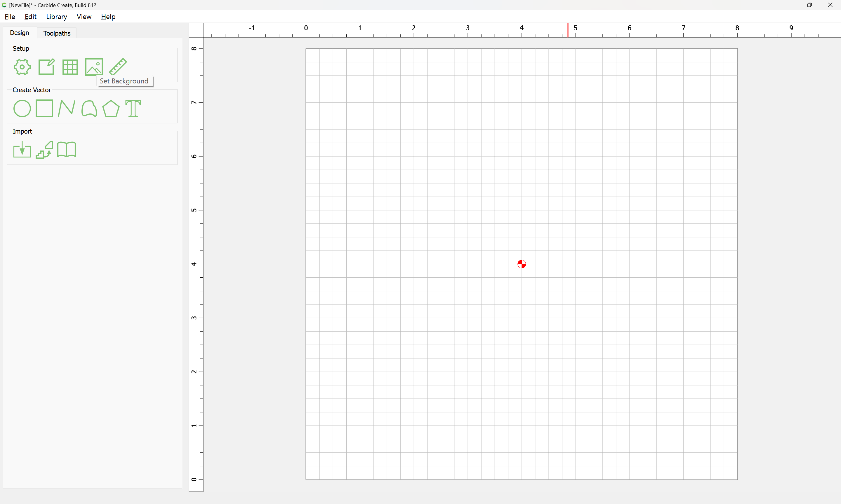
Task: Click the Edit Document notes icon
Action: point(46,66)
